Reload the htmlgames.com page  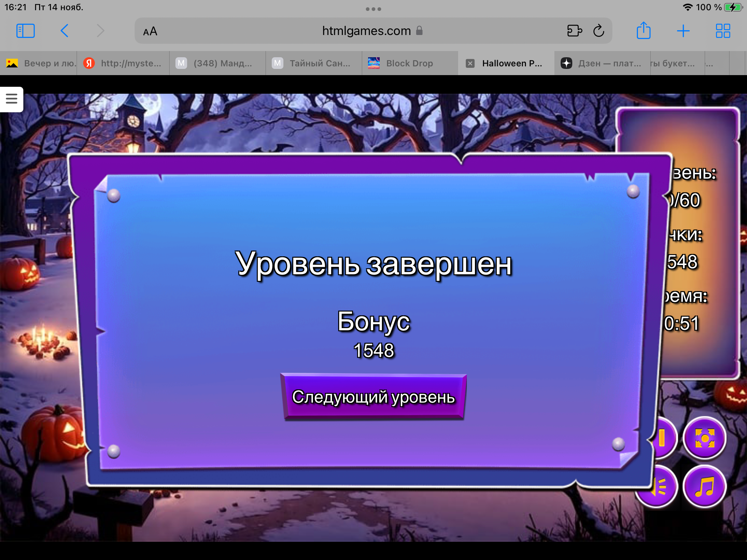[599, 31]
